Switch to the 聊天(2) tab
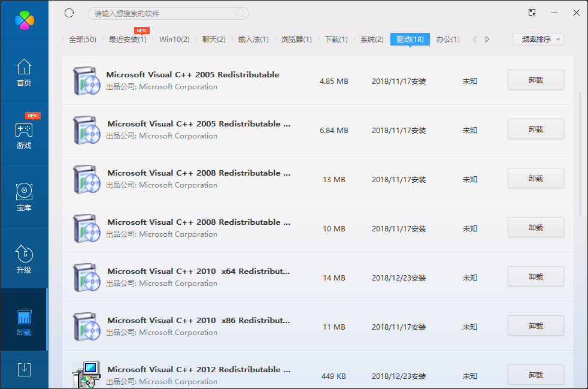The width and height of the screenshot is (588, 389). (x=214, y=40)
